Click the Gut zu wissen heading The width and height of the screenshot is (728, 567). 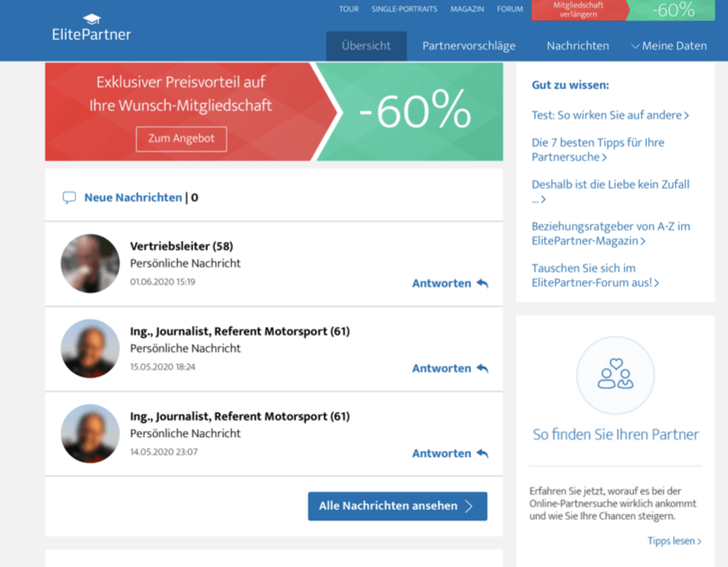coord(570,85)
